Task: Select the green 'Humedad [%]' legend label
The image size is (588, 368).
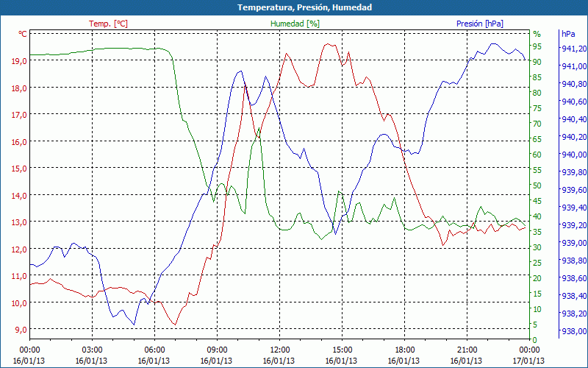Action: tap(295, 24)
